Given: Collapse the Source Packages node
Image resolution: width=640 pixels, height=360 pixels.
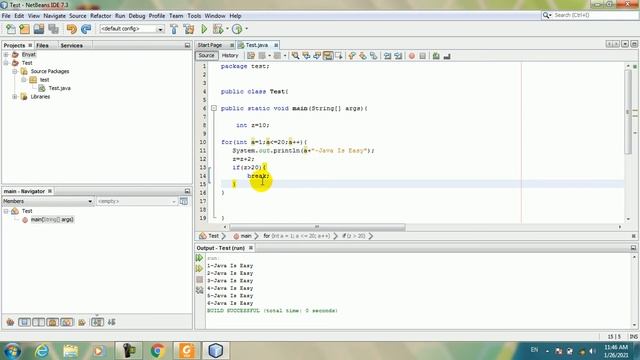Looking at the screenshot, I should click(x=15, y=71).
